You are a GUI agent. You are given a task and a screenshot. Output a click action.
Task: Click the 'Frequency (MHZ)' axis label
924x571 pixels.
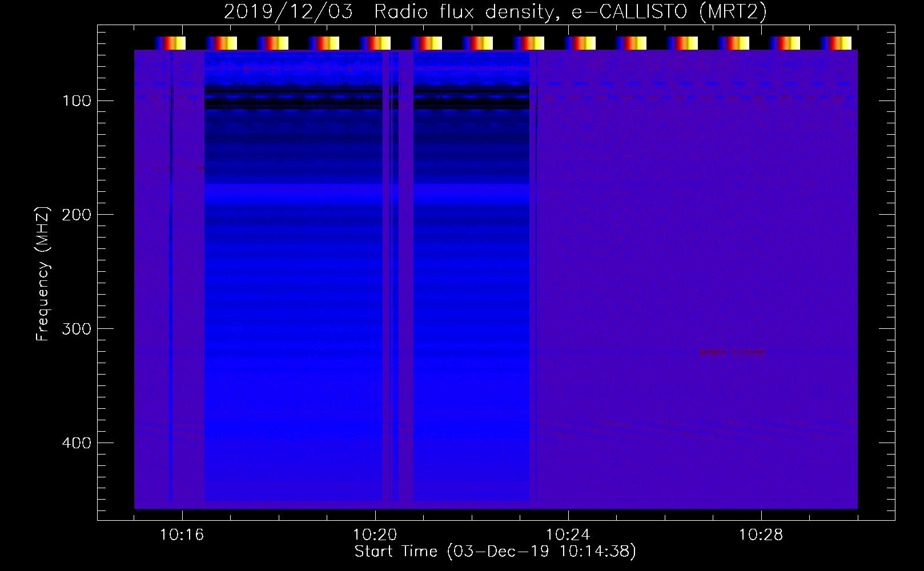pyautogui.click(x=43, y=274)
